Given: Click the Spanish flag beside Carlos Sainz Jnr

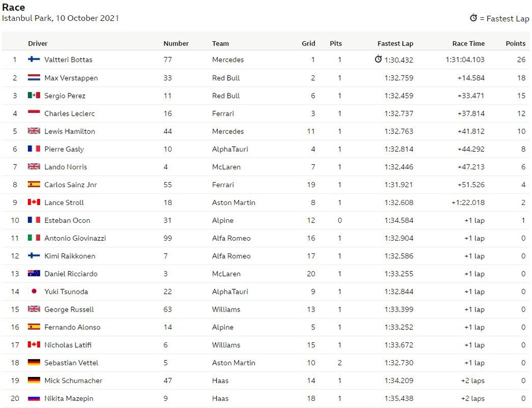Looking at the screenshot, I should pos(34,185).
